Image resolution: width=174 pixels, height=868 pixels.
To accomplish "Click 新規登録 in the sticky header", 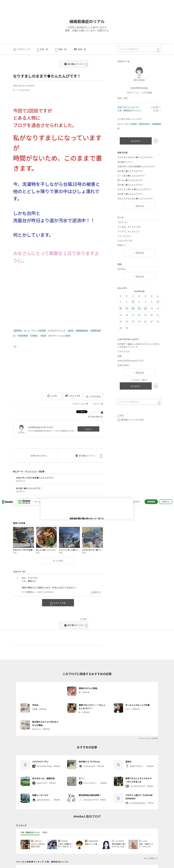I will click(151, 502).
